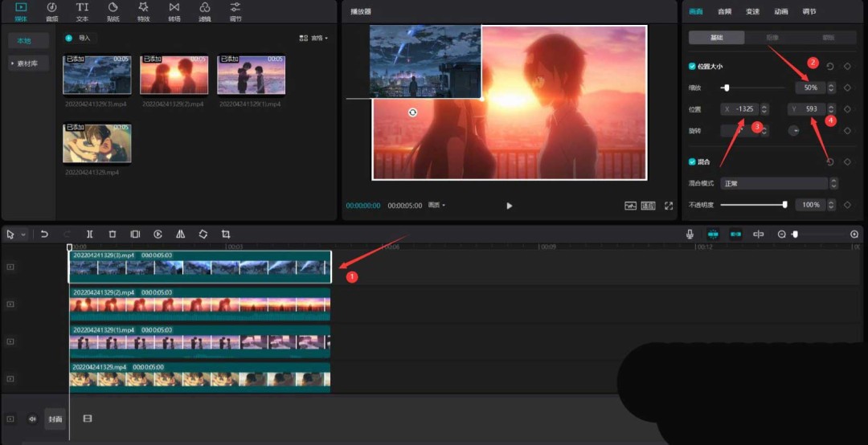Image resolution: width=868 pixels, height=445 pixels.
Task: Uncheck the 混合 checkbox
Action: (x=693, y=161)
